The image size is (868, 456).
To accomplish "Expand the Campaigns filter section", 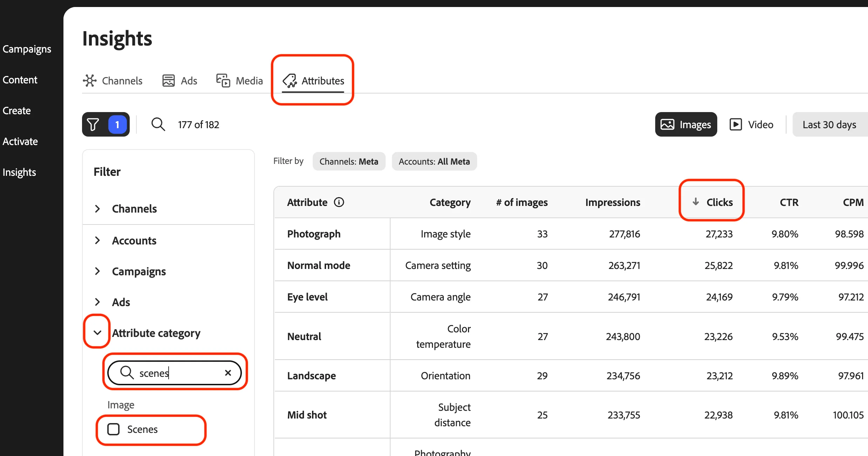I will [97, 271].
